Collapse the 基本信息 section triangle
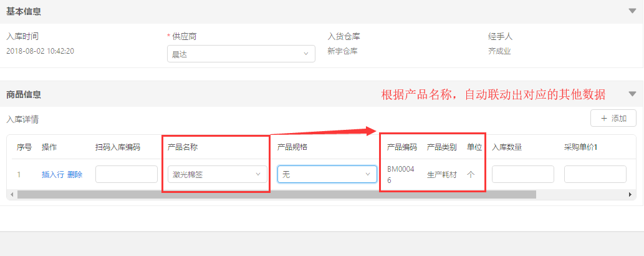This screenshot has width=644, height=256. point(633,11)
